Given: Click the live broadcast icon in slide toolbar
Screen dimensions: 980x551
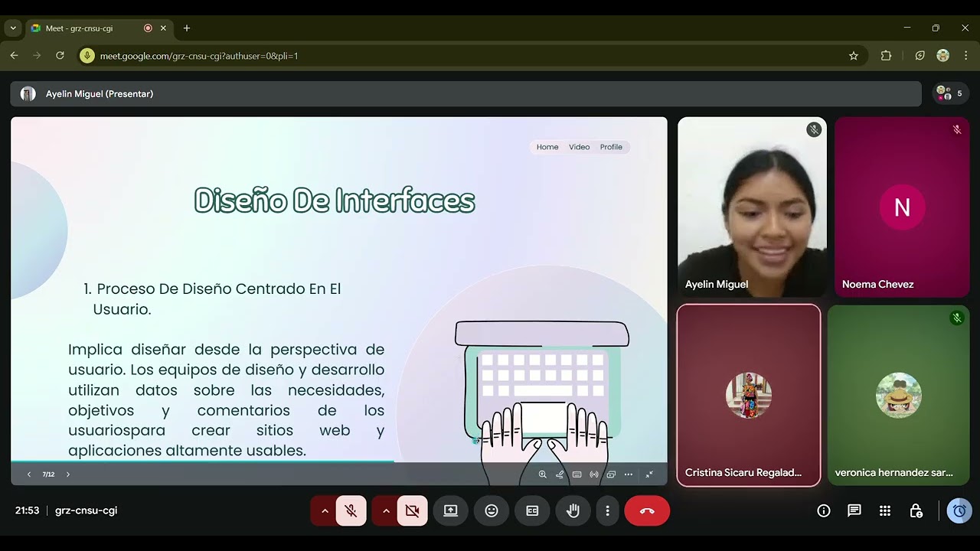Looking at the screenshot, I should click(x=594, y=474).
